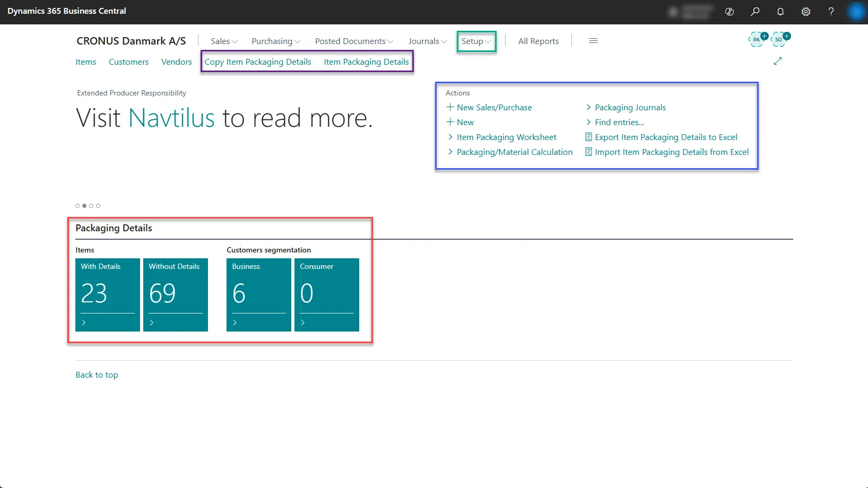Click the CRONUS Danmark A/S company name
868x488 pixels.
pyautogui.click(x=131, y=41)
